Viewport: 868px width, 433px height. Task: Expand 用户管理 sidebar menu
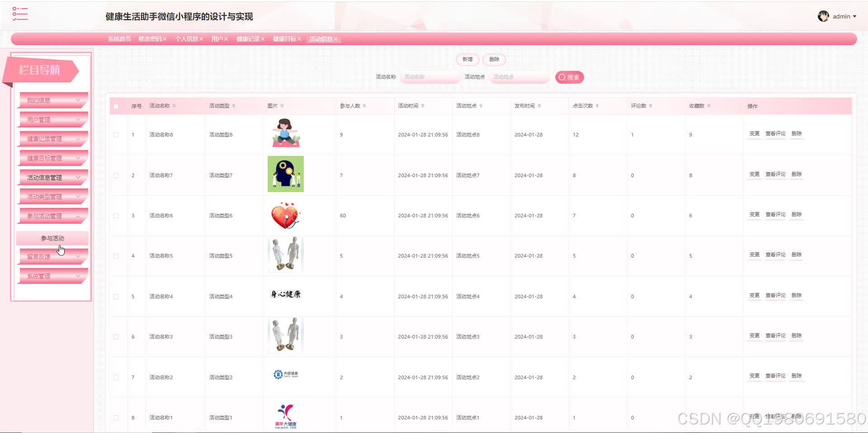53,120
